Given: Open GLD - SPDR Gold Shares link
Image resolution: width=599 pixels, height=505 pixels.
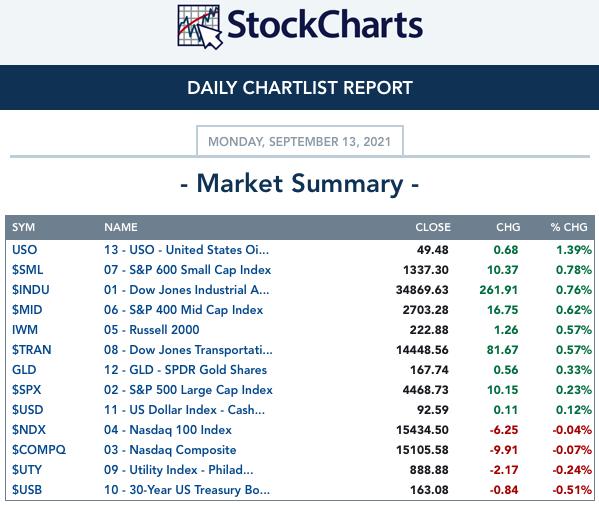Looking at the screenshot, I should click(185, 370).
